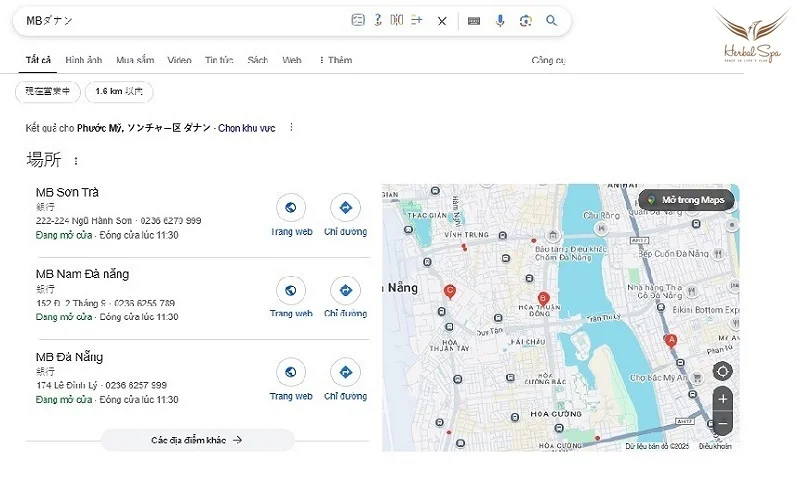
Task: Open the MB Nam Đà nẵng listing
Action: [82, 274]
